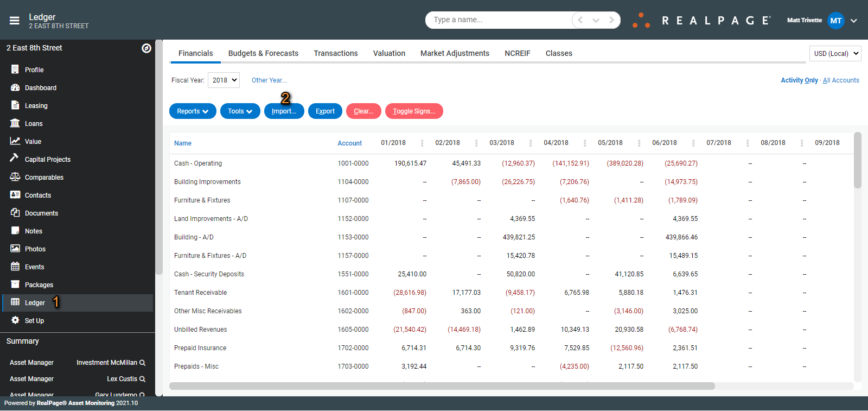This screenshot has height=411, width=868.
Task: Click the Export button
Action: point(325,111)
